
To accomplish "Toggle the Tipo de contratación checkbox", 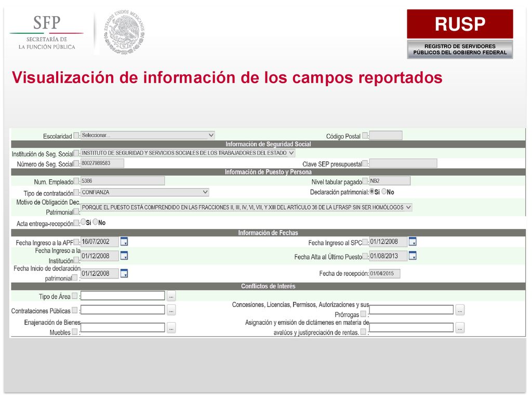I will (76, 192).
